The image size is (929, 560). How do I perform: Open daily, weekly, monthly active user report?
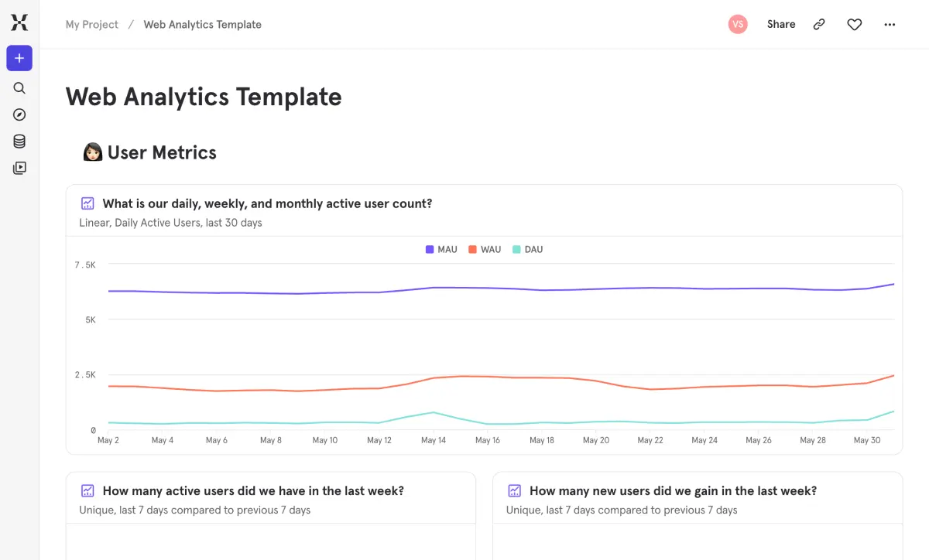[x=267, y=204]
